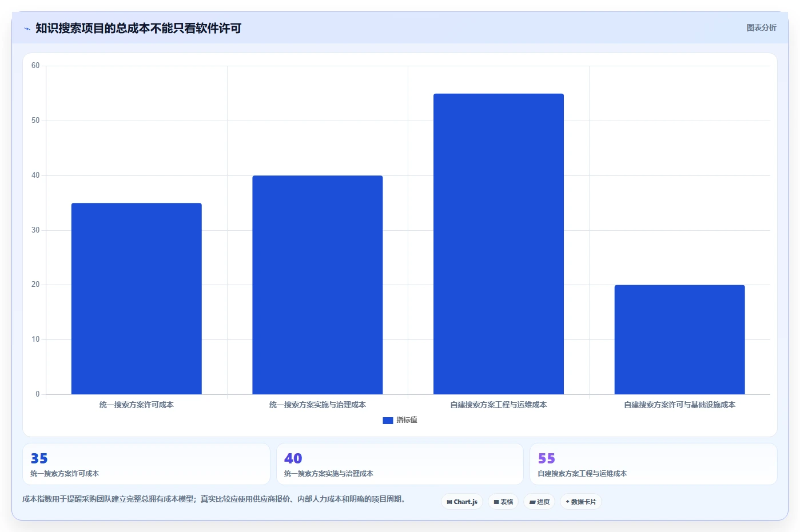This screenshot has height=532, width=800.
Task: Toggle the 指标值 legend color box
Action: pyautogui.click(x=388, y=420)
